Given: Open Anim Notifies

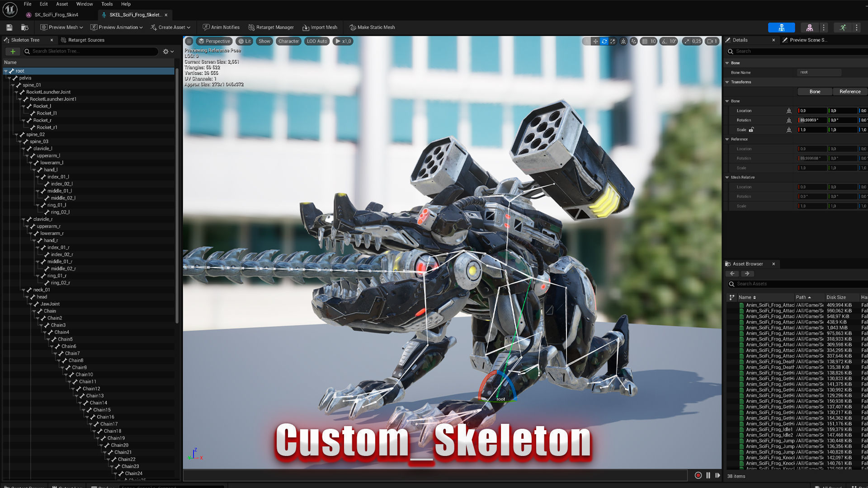Looking at the screenshot, I should tap(221, 27).
